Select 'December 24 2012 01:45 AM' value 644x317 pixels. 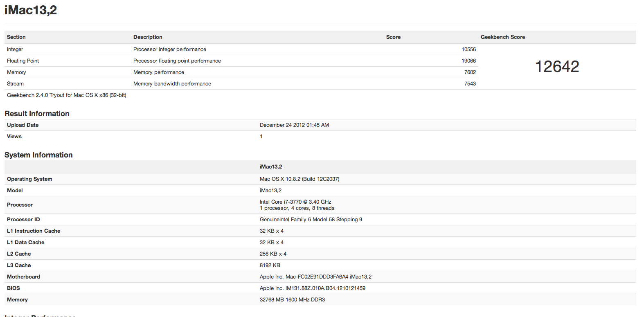pyautogui.click(x=294, y=125)
